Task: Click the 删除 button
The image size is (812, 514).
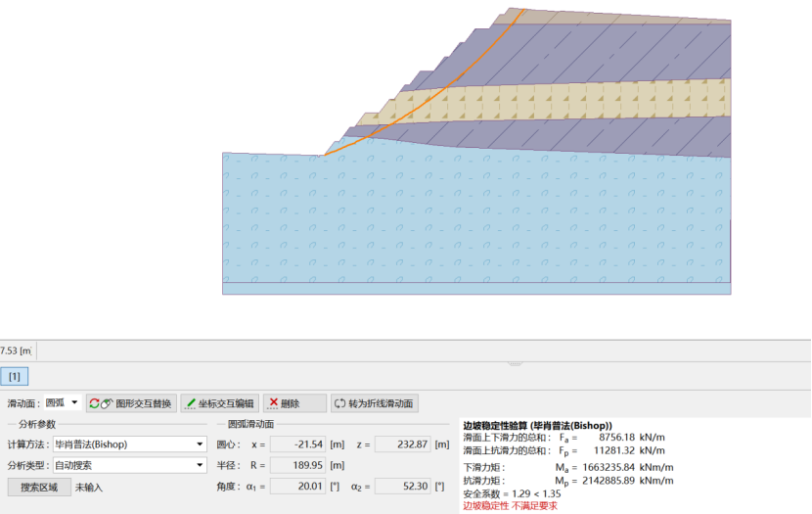Action: [294, 403]
